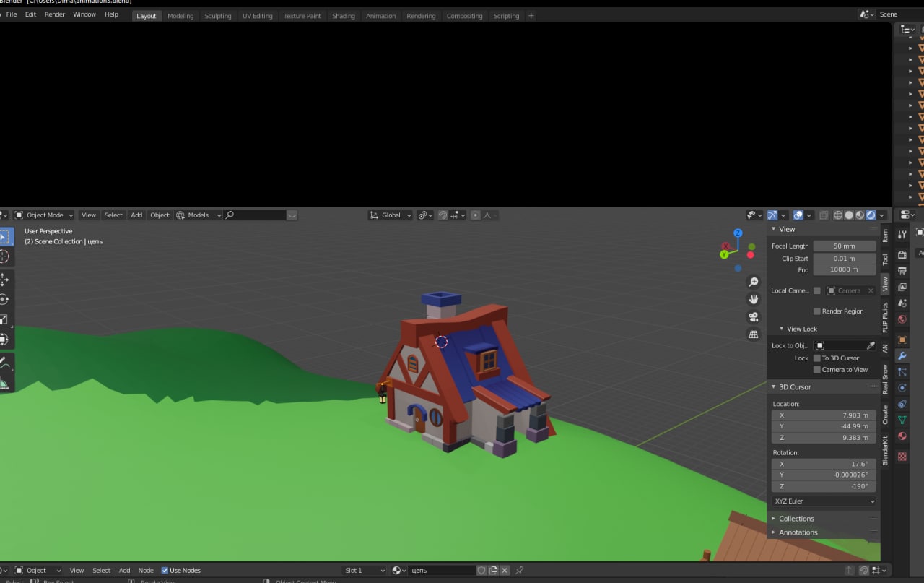The width and height of the screenshot is (924, 583).
Task: Open the Slot 1 material slot dropdown
Action: tap(365, 571)
